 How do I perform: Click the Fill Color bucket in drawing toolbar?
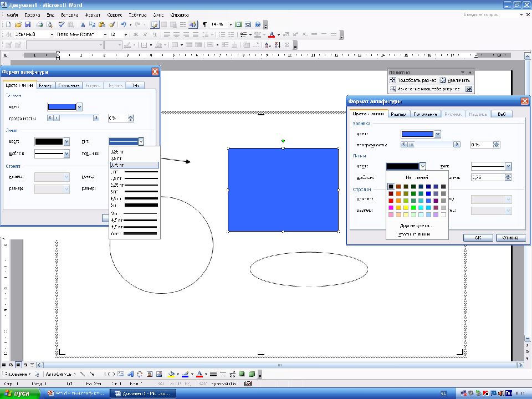click(171, 374)
